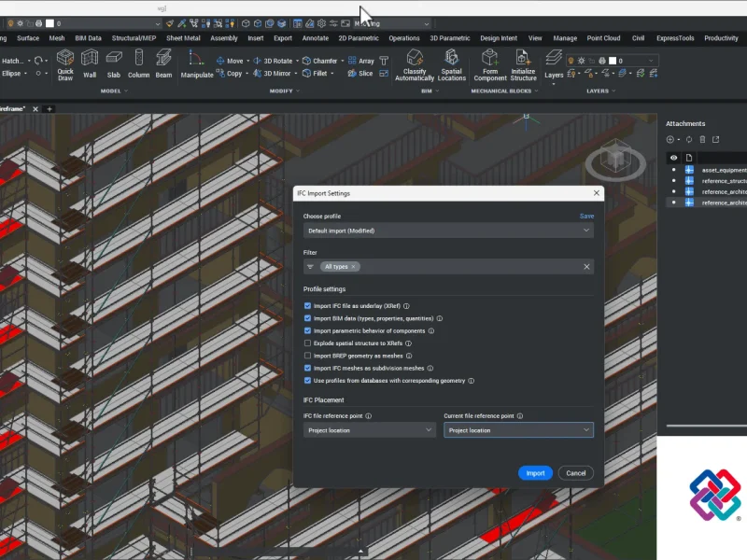Click the eye column header in Attachments

click(x=673, y=158)
